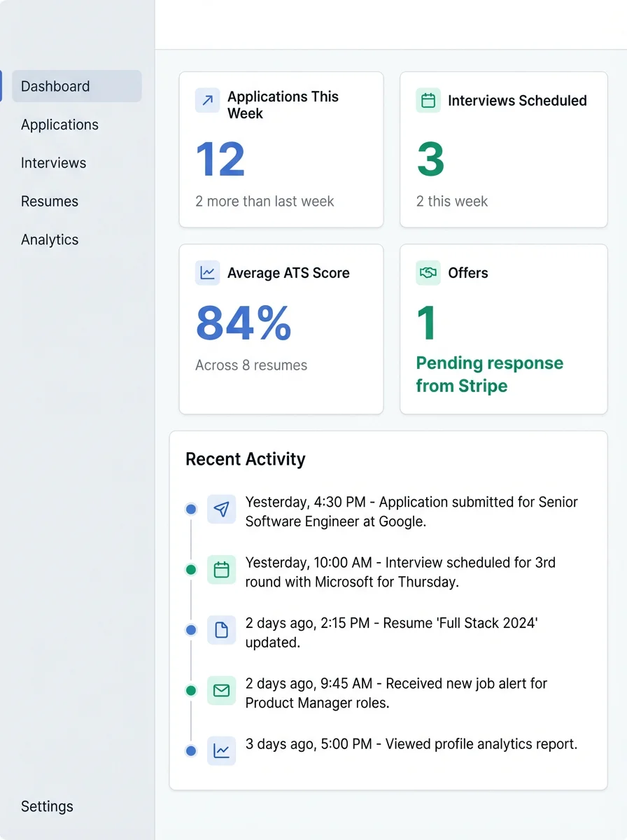This screenshot has height=840, width=627.
Task: Open the Senior Software Engineer at Google activity
Action: [411, 512]
